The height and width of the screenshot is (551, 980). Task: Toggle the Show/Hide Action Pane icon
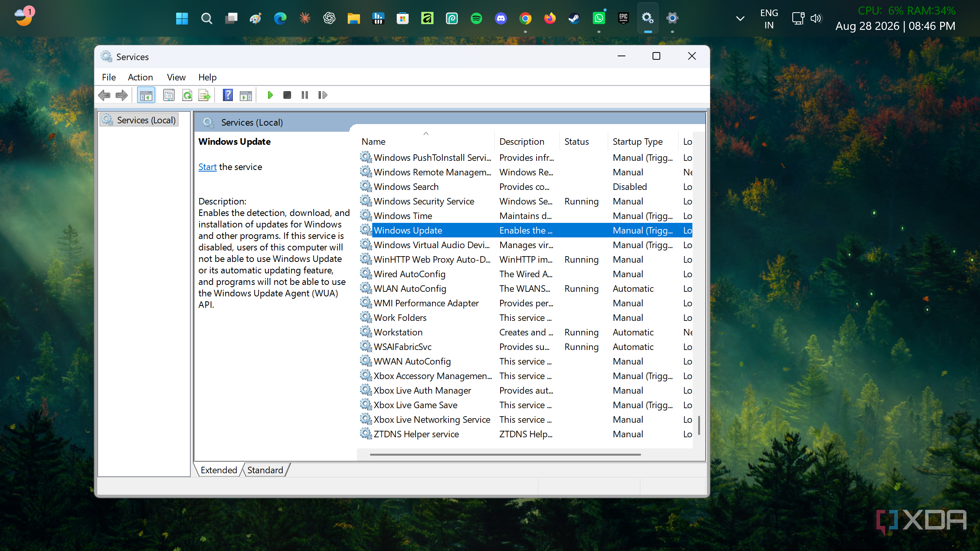246,95
